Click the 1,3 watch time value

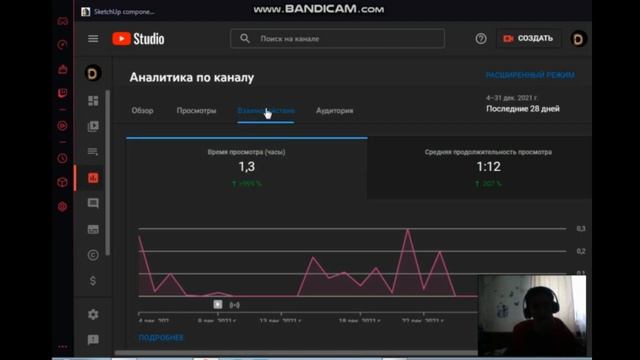[x=247, y=167]
